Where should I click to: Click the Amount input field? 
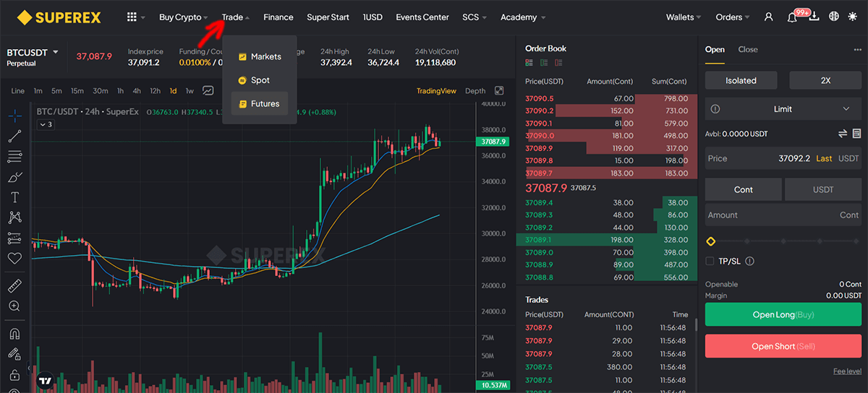tap(783, 215)
